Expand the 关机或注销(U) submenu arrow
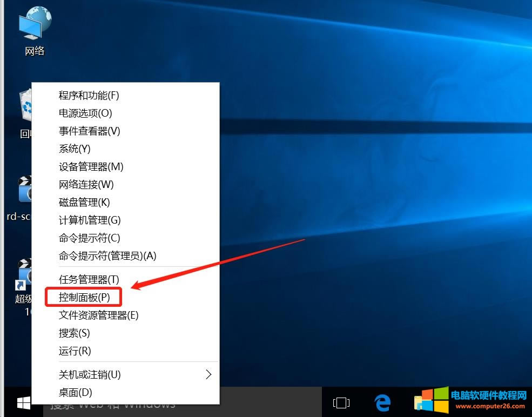532x417 pixels. [208, 374]
